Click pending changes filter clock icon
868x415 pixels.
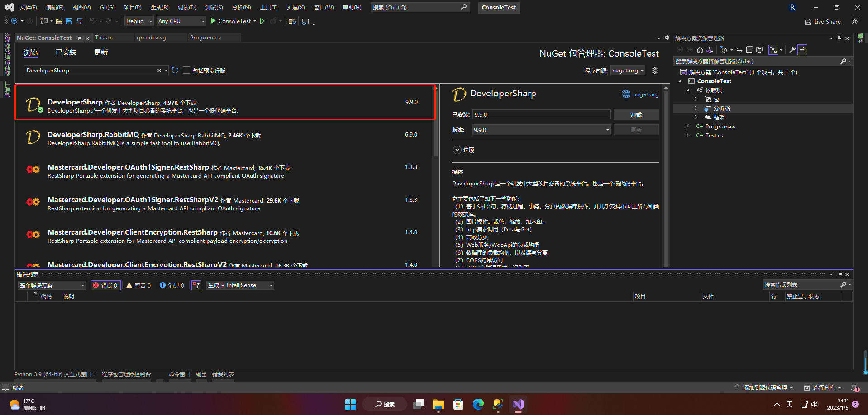coord(724,50)
